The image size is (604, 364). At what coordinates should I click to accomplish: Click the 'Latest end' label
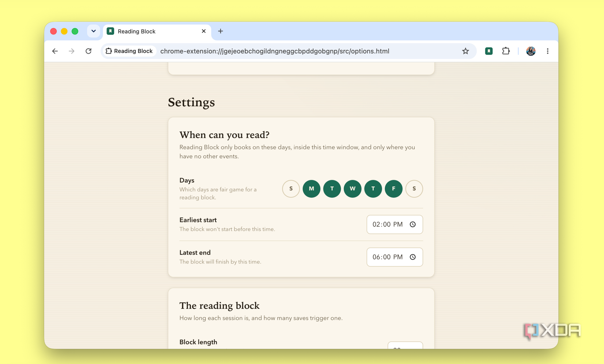[x=195, y=252]
